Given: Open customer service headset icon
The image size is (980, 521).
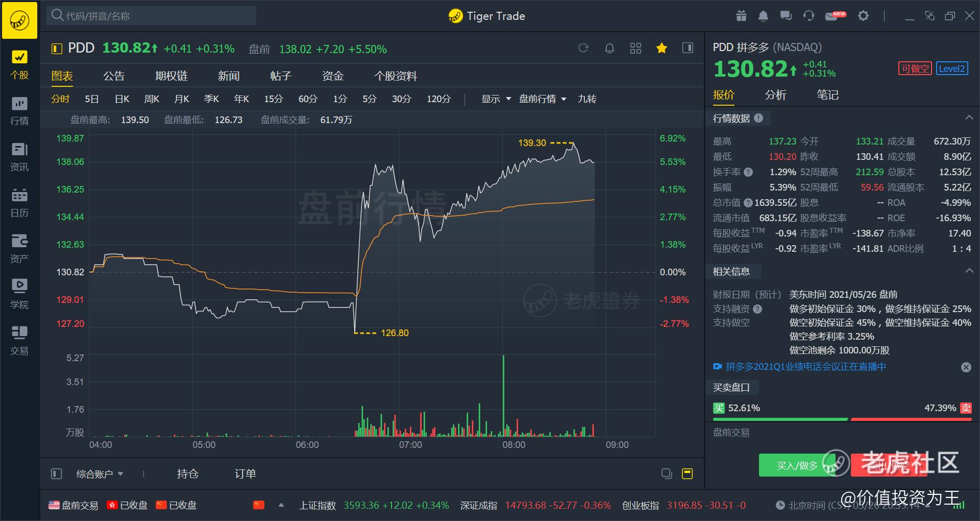Looking at the screenshot, I should click(x=808, y=16).
